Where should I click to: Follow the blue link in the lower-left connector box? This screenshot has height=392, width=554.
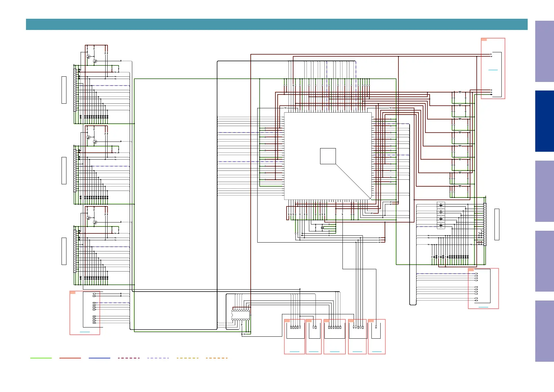pos(85,332)
